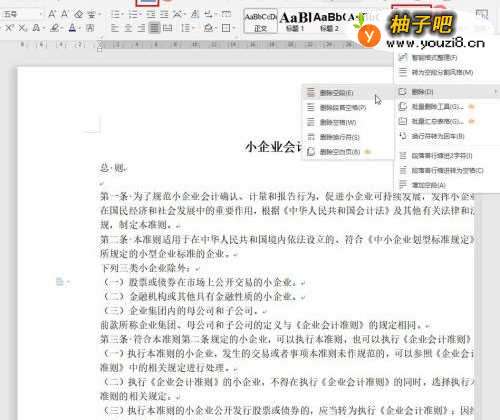Click the increase font size icon

(52, 14)
